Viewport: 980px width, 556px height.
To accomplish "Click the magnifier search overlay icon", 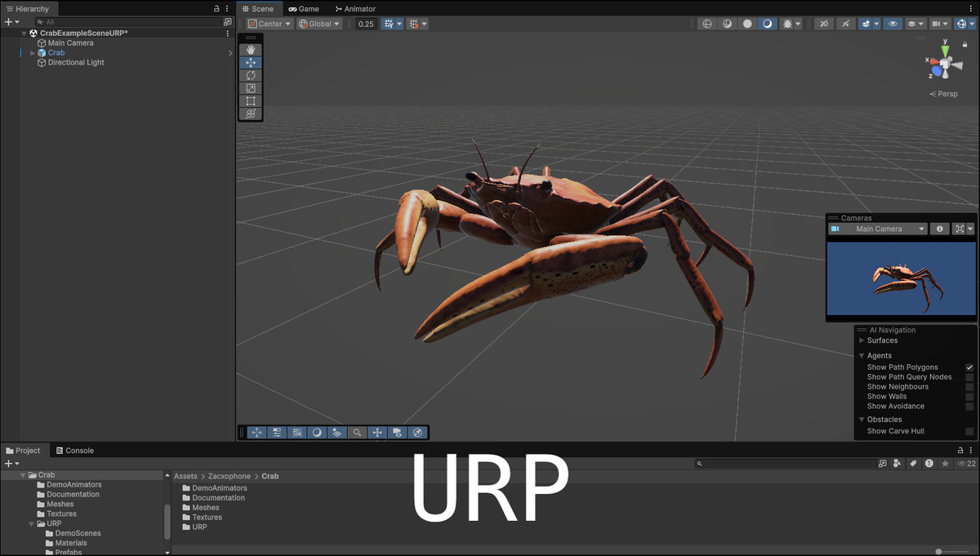I will [x=357, y=433].
